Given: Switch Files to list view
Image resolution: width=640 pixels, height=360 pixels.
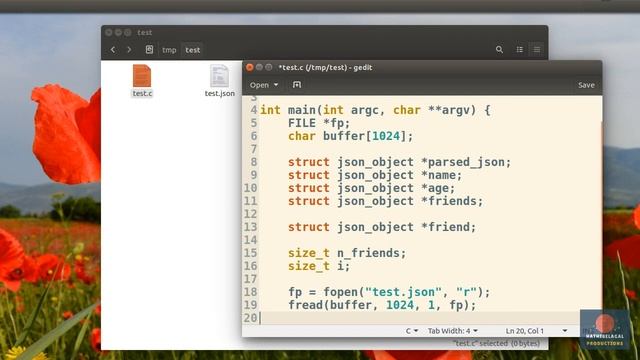Looking at the screenshot, I should (520, 49).
